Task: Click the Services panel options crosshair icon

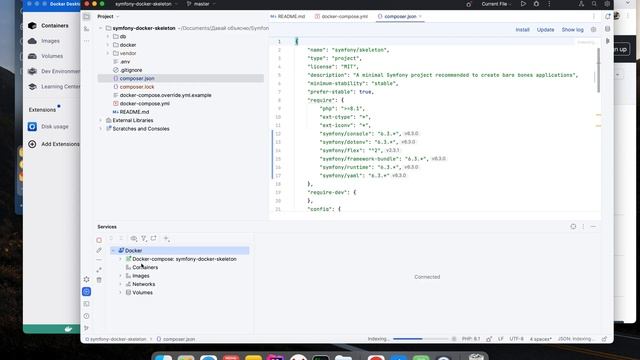Action: [573, 227]
